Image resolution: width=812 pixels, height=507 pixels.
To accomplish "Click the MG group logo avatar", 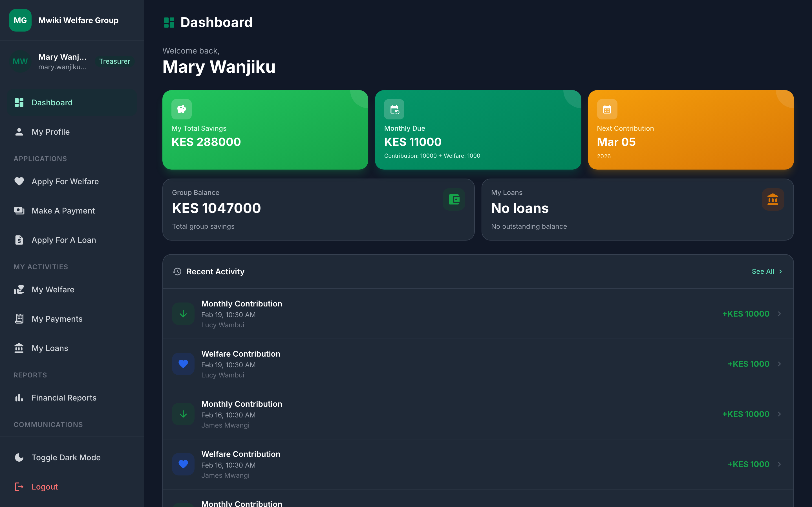I will pos(20,20).
